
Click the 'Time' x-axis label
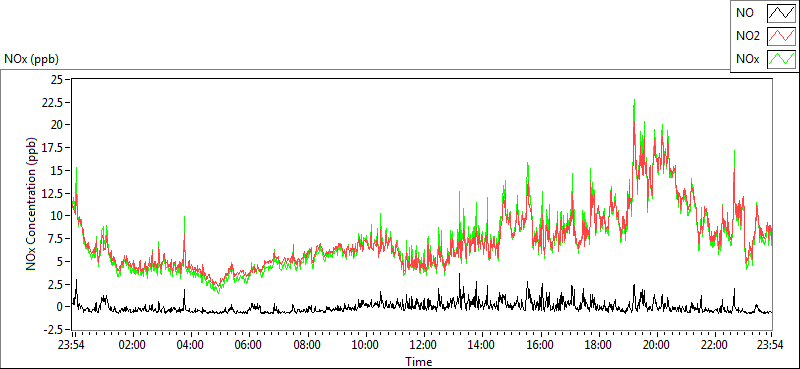[x=419, y=362]
